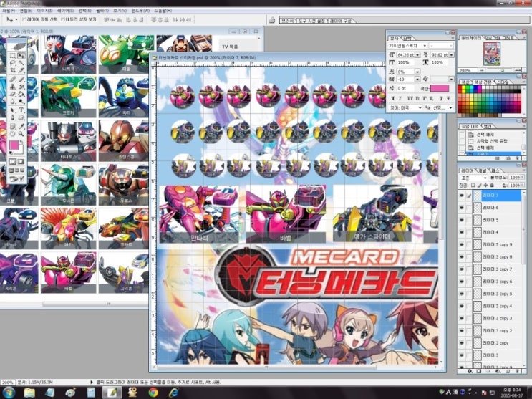Toggle visibility of 레이어 3 copy 5
The height and width of the screenshot is (399, 532).
tap(461, 294)
